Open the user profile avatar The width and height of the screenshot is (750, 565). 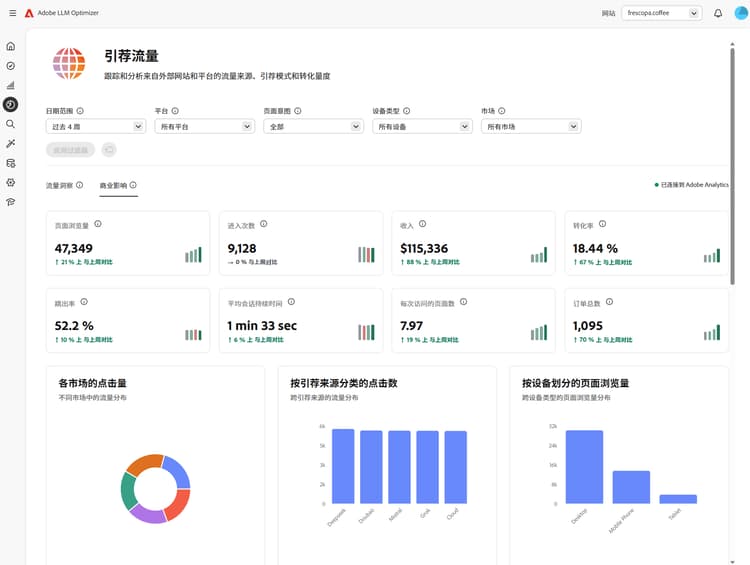click(x=741, y=13)
